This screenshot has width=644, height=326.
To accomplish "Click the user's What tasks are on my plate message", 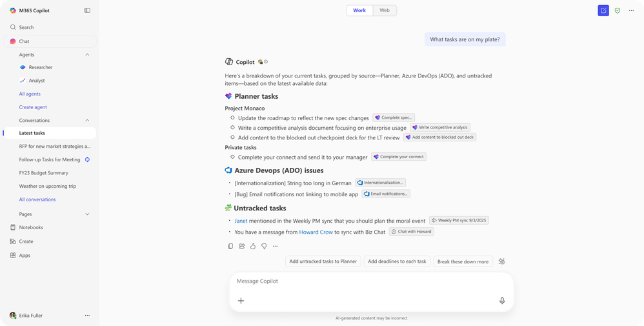I will click(465, 39).
